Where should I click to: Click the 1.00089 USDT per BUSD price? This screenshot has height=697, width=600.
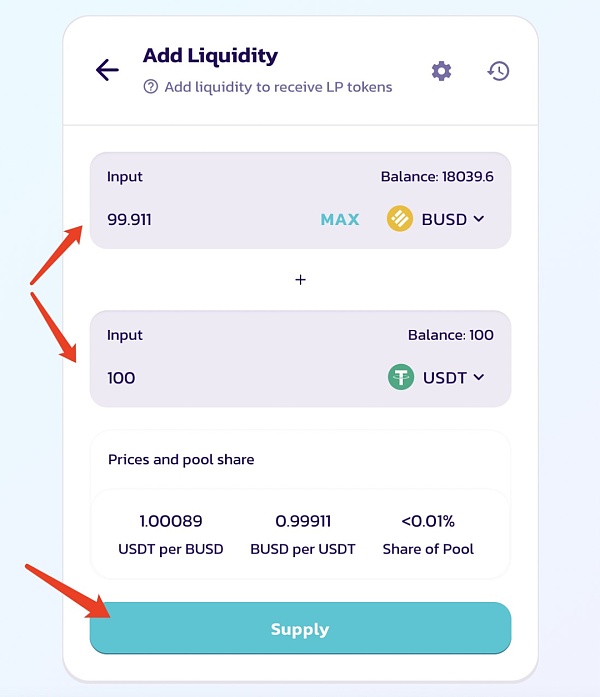172,521
